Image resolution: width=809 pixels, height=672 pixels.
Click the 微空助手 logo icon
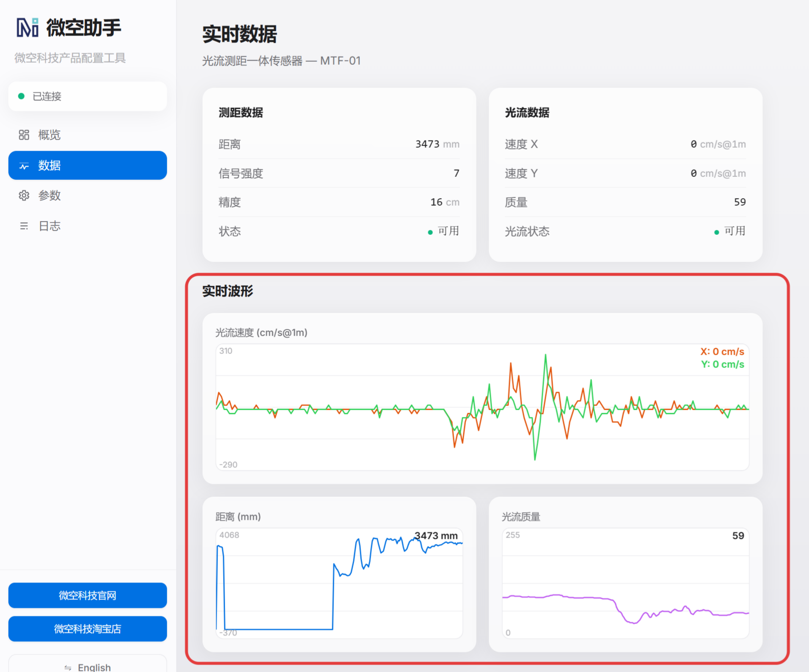(x=28, y=28)
